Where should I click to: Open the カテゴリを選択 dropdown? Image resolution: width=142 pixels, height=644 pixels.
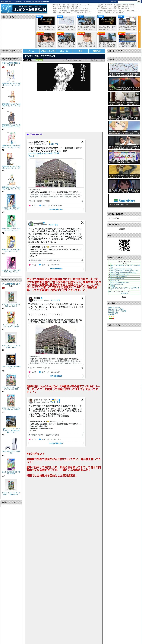124,218
